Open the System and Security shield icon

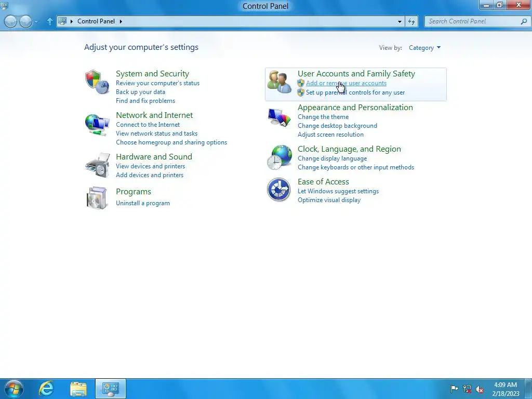pyautogui.click(x=97, y=82)
